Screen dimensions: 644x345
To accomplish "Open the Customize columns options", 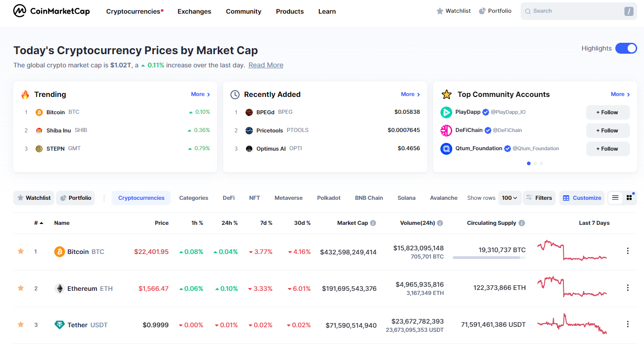I will pos(582,198).
